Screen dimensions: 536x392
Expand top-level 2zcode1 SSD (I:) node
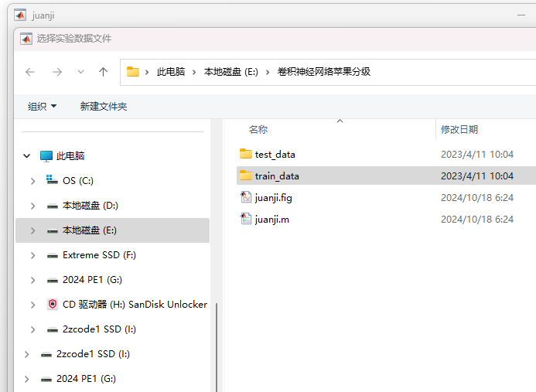[26, 354]
